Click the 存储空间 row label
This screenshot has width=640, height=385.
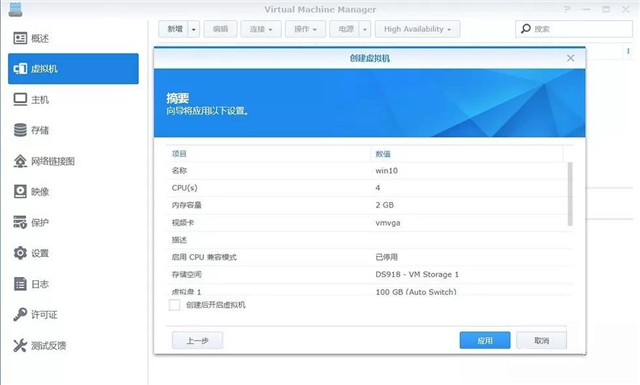pyautogui.click(x=187, y=274)
